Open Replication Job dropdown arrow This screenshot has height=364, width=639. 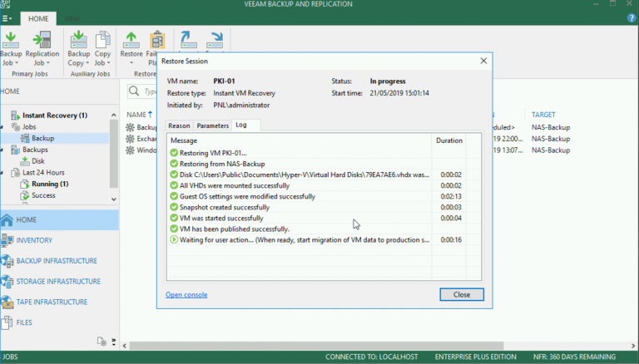(x=47, y=63)
